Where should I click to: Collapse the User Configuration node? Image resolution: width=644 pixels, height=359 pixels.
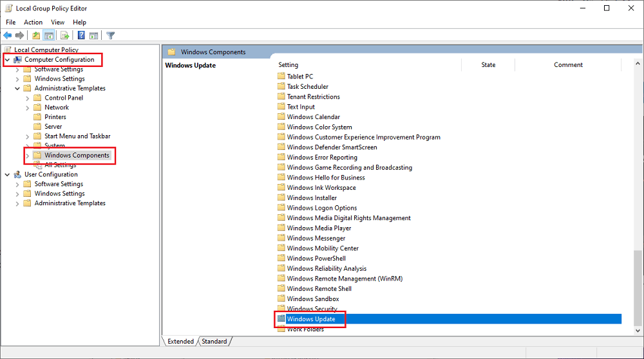tap(7, 175)
